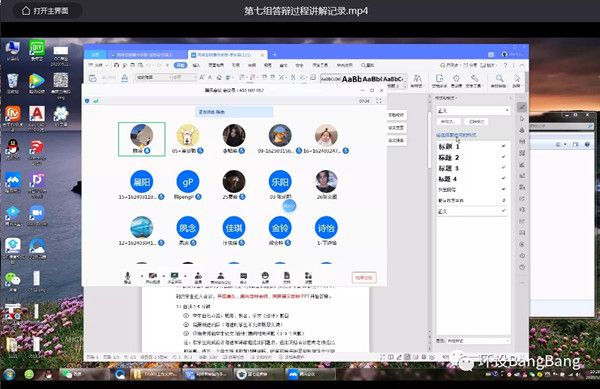600x389 pixels.
Task: Open the font name dropdown in ribbon
Action: point(154,77)
